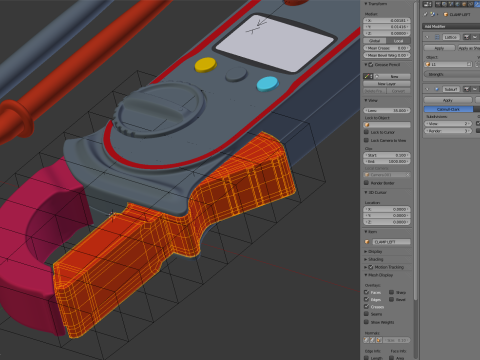Select the Catmull-Clark subdivision type
The height and width of the screenshot is (360, 480).
point(448,109)
